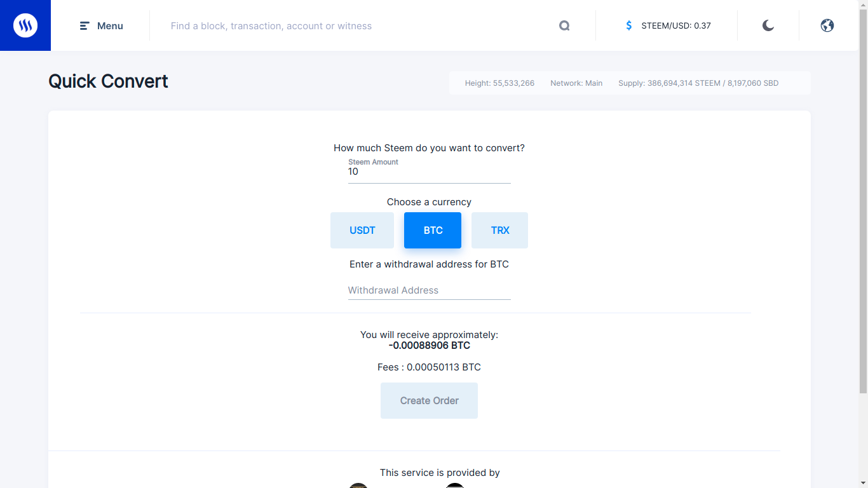The height and width of the screenshot is (488, 868).
Task: Toggle dark mode with the moon icon
Action: coord(768,25)
